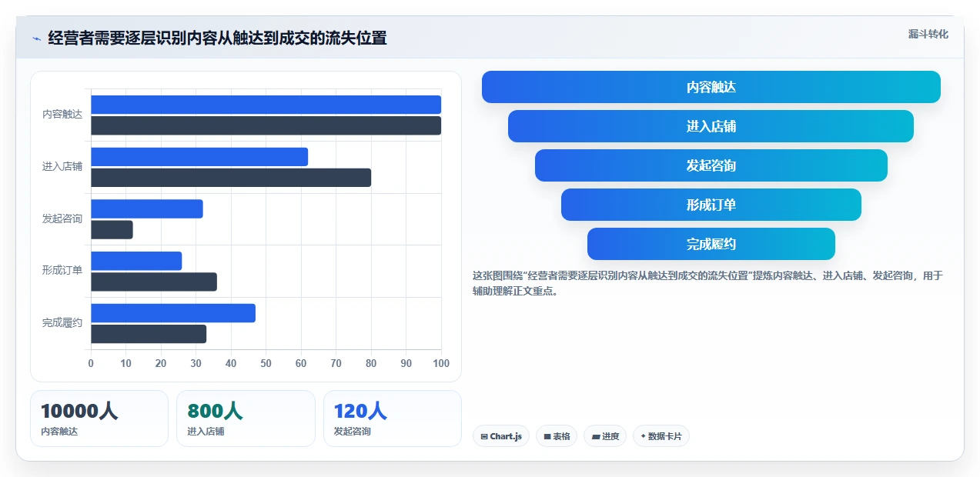Click the dark bar for 完成履约

(149, 334)
